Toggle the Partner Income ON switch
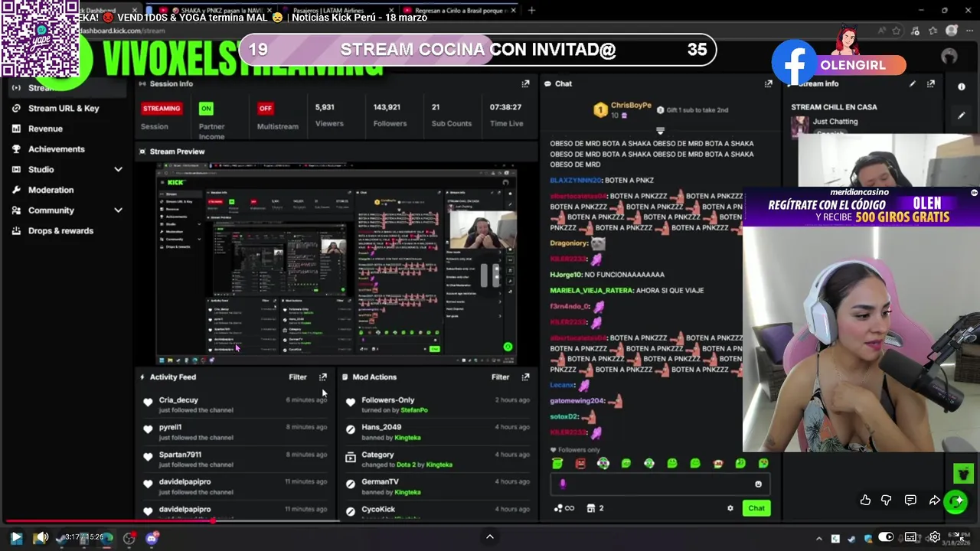The width and height of the screenshot is (980, 551). click(206, 108)
